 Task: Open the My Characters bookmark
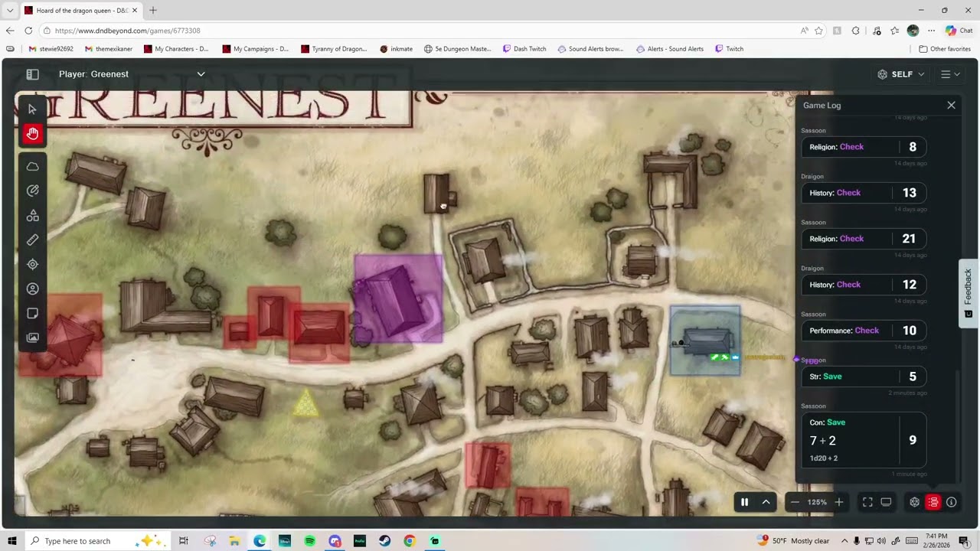point(175,49)
